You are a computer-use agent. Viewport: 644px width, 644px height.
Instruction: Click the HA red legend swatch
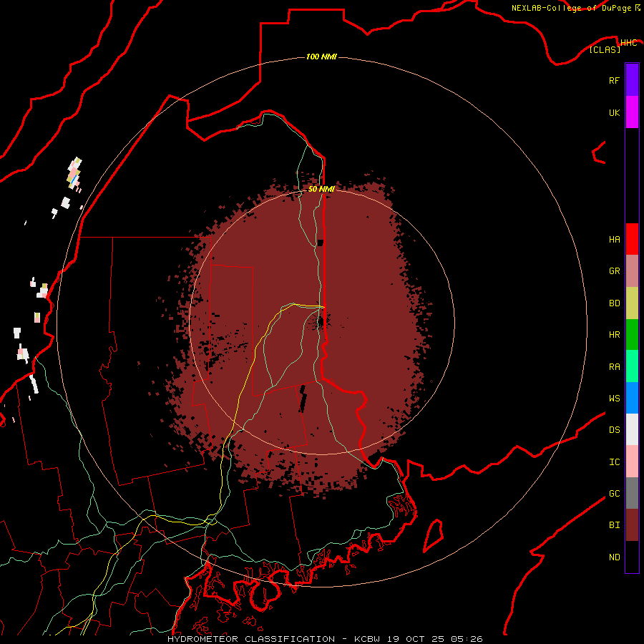[x=632, y=239]
